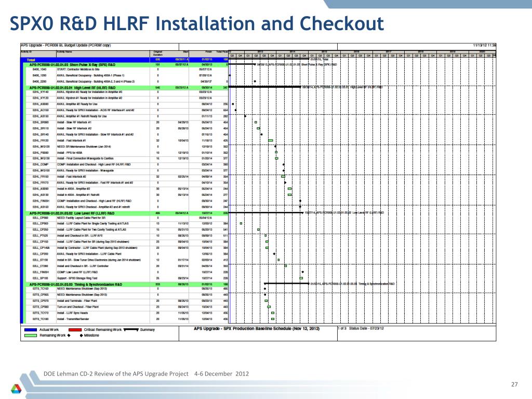
Task: Click the diamond symbol beside the Milestone legend label
Action: [81, 336]
